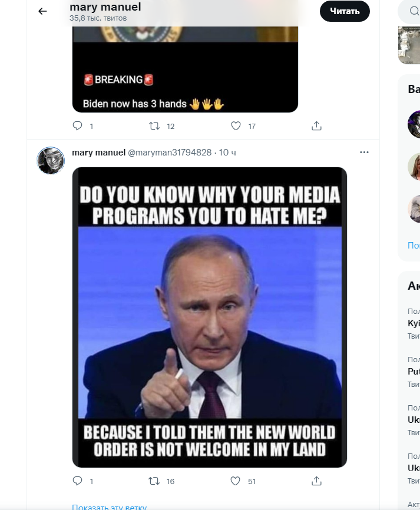This screenshot has height=510, width=420.
Task: Share the Biden 3 hands tweet
Action: pyautogui.click(x=316, y=126)
